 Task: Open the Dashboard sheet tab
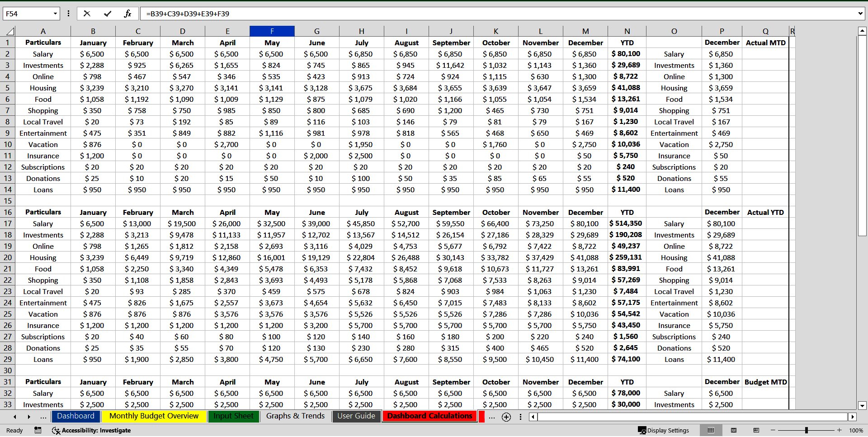click(x=75, y=416)
